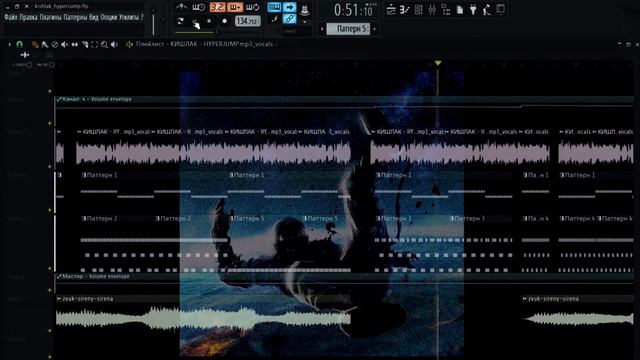This screenshot has width=640, height=360.
Task: Open the Патерн 5 pattern selector
Action: coord(348,29)
